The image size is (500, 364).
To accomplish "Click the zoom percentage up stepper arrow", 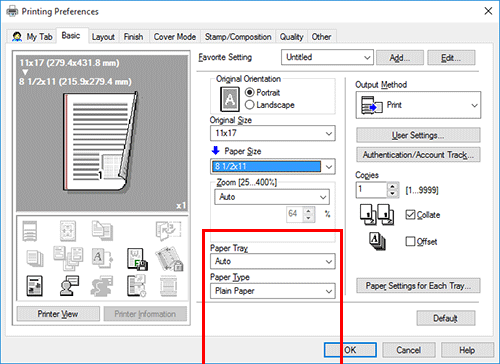I will (x=309, y=211).
